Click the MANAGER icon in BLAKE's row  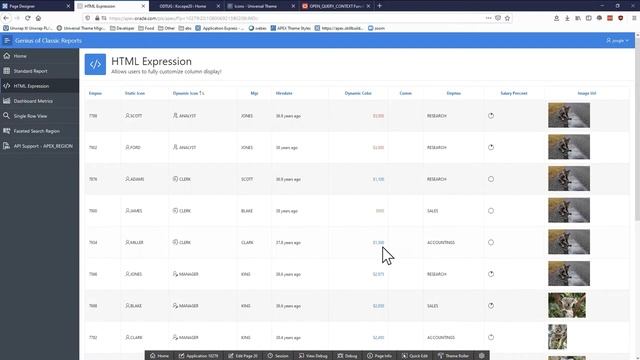click(x=175, y=305)
